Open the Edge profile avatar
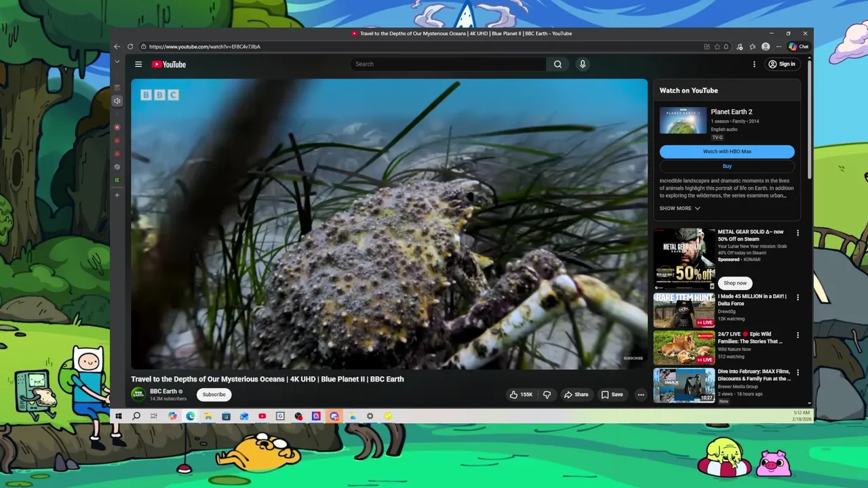 (x=766, y=47)
